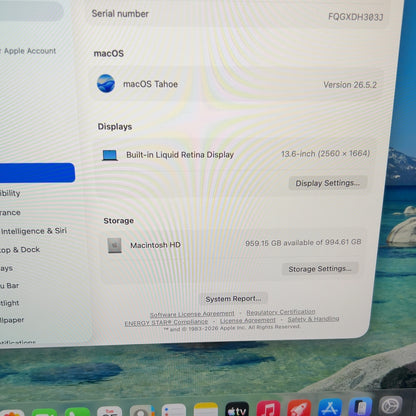Click the Storage section heading
The width and height of the screenshot is (416, 416).
[x=119, y=221]
